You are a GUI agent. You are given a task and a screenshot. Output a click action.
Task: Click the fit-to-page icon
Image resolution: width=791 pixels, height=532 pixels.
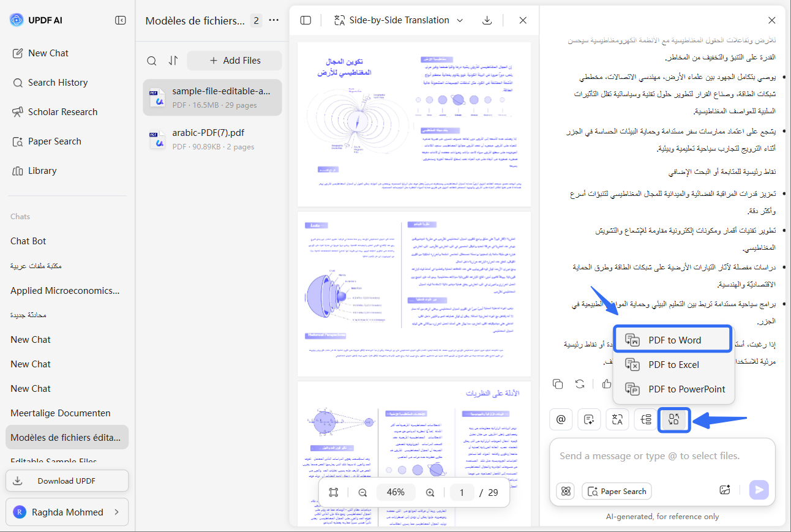[334, 492]
